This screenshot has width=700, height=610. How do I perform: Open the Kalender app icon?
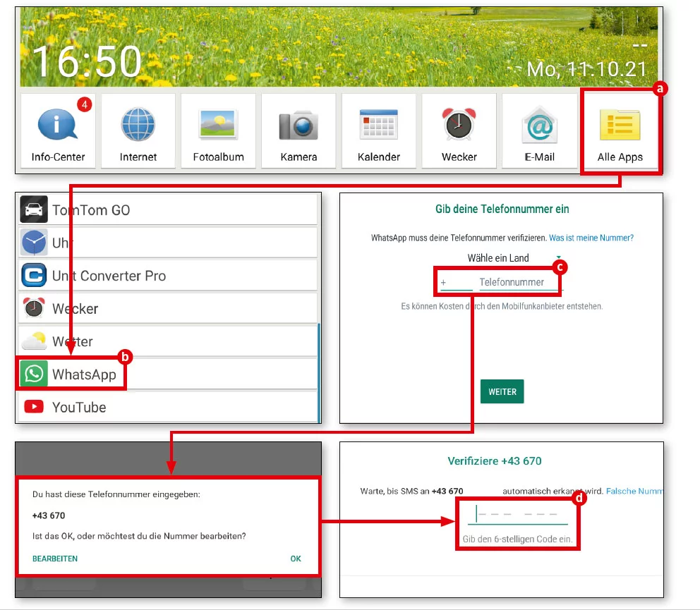point(379,131)
